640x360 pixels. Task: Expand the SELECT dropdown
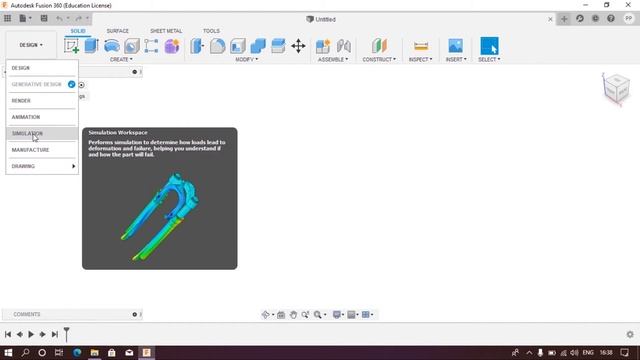(x=489, y=60)
